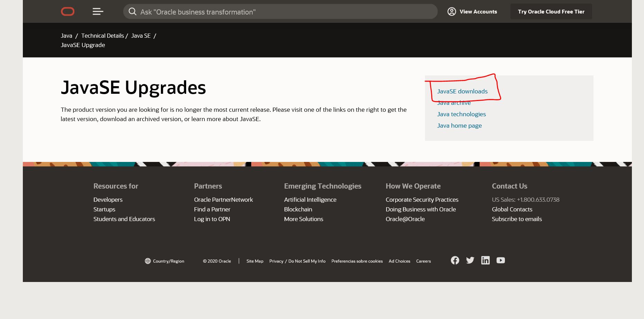Open the JavaSE downloads link

coord(462,91)
